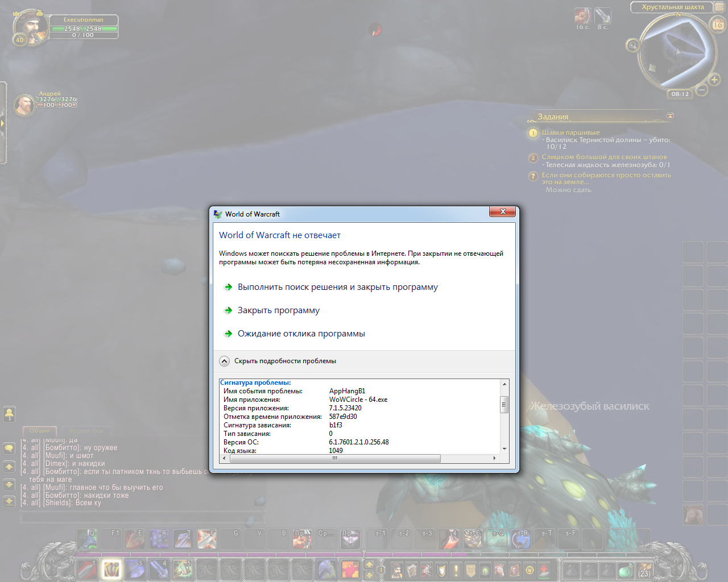This screenshot has height=582, width=728.
Task: Click the horizontal scrollbar in problem details
Action: click(x=334, y=458)
